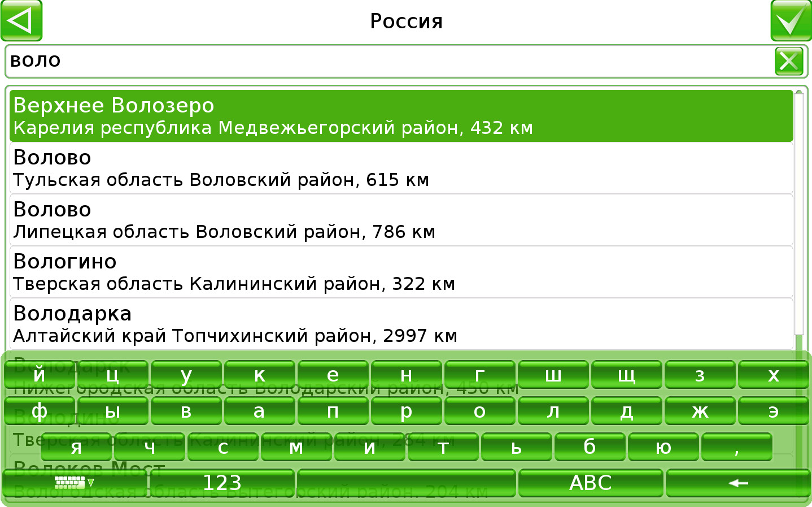
Task: Click the search input field containing воло
Action: [390, 61]
